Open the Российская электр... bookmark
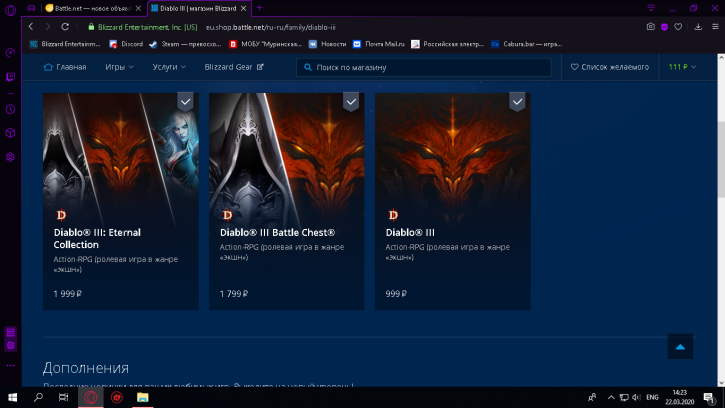This screenshot has width=725, height=408. pyautogui.click(x=448, y=44)
